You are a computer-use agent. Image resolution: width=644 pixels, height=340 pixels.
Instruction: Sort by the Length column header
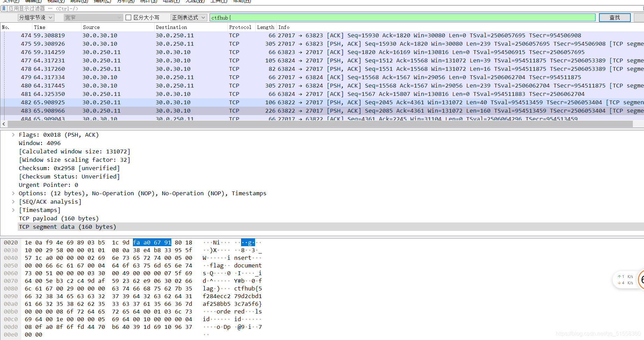tap(266, 27)
